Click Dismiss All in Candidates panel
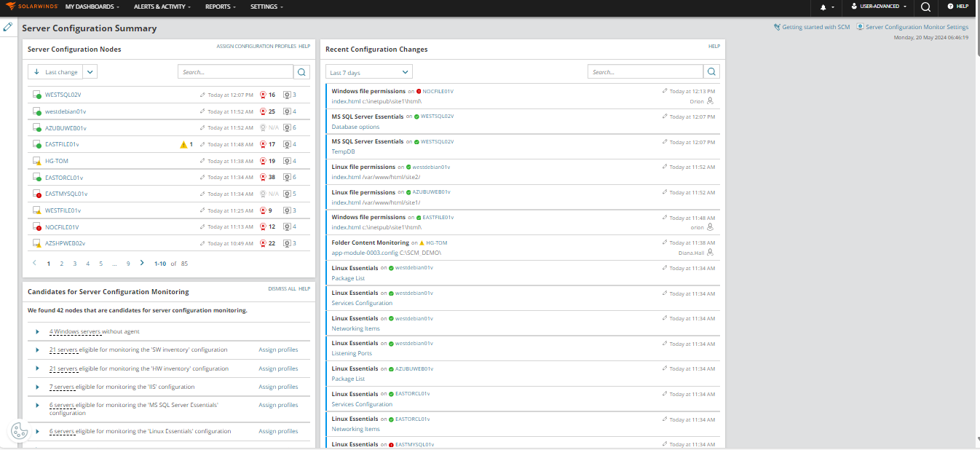The width and height of the screenshot is (980, 450). 282,288
